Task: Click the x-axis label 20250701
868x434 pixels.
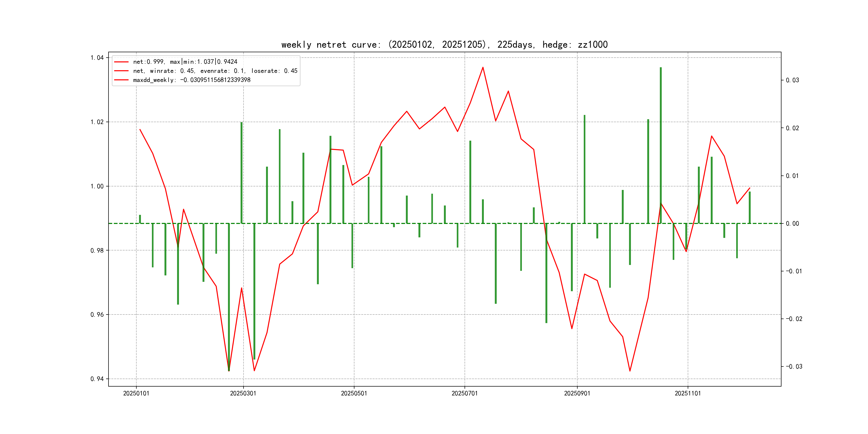Action: [464, 393]
